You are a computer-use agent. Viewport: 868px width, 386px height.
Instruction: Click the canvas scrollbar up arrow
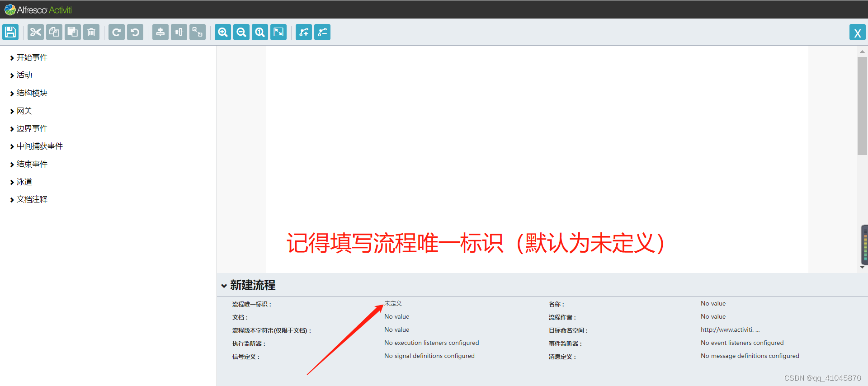coord(862,52)
